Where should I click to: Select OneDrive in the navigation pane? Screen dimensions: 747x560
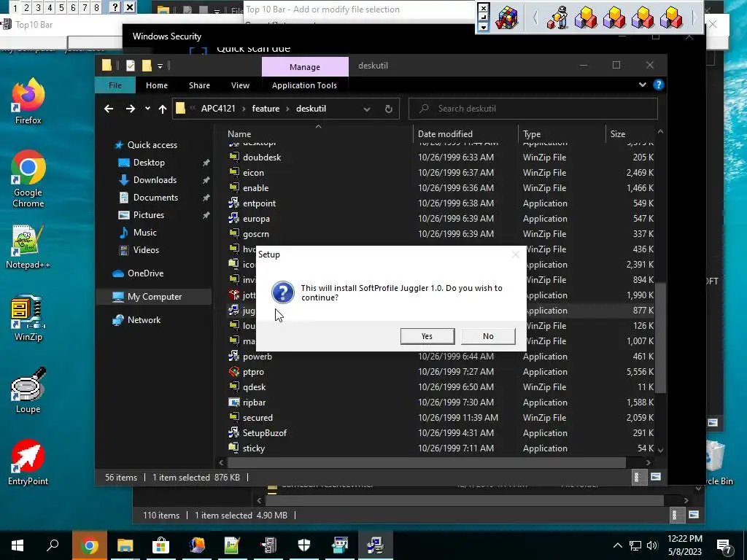(145, 273)
